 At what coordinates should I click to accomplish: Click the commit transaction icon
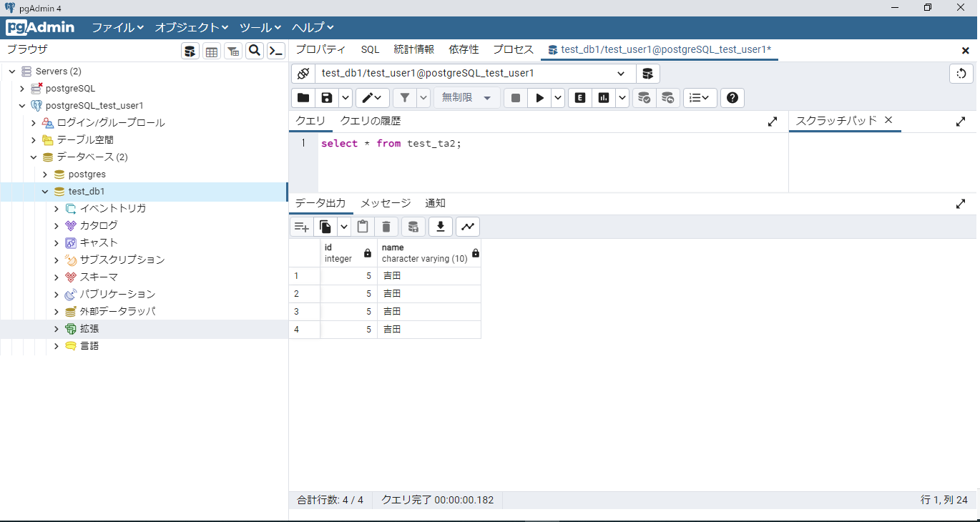point(645,98)
